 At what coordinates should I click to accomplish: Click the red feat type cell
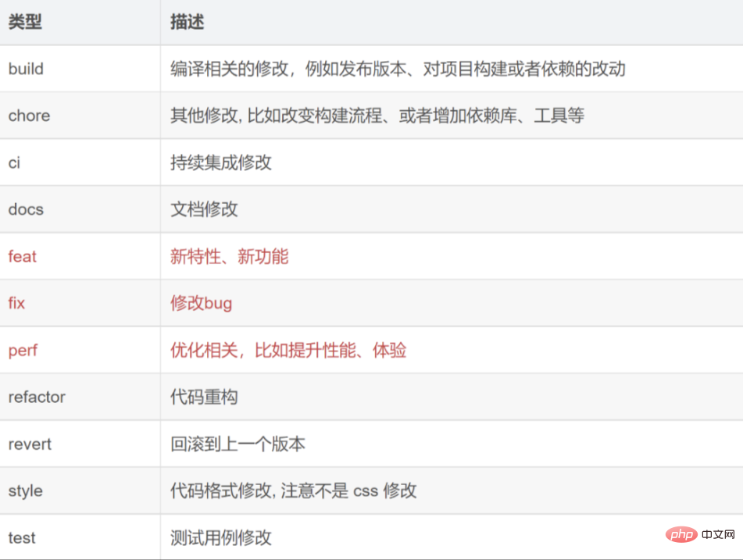pos(23,256)
